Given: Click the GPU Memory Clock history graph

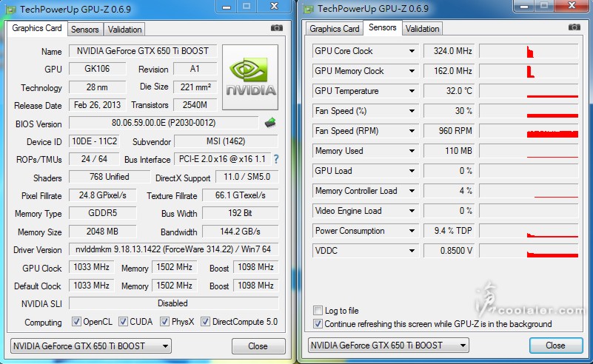Looking at the screenshot, I should 529,71.
